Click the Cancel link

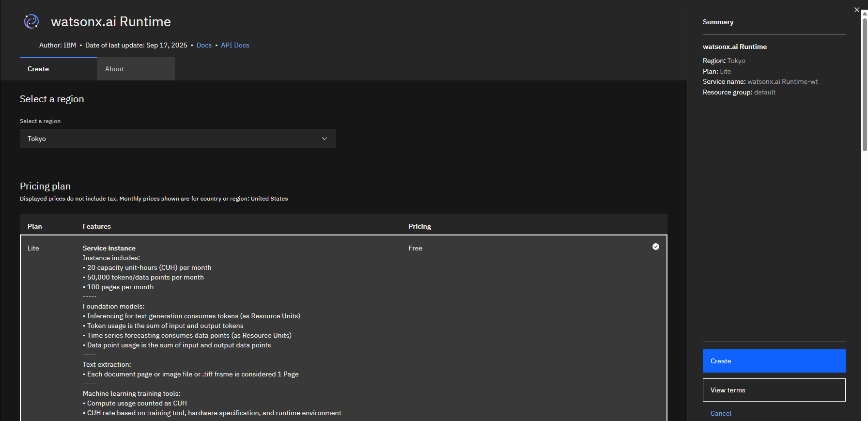(x=721, y=413)
